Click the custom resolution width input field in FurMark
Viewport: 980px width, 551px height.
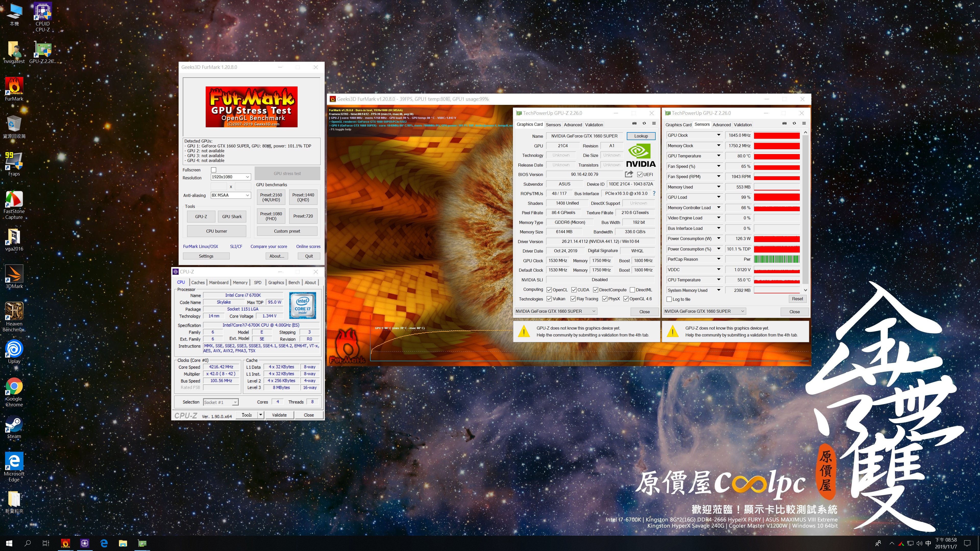(x=219, y=186)
